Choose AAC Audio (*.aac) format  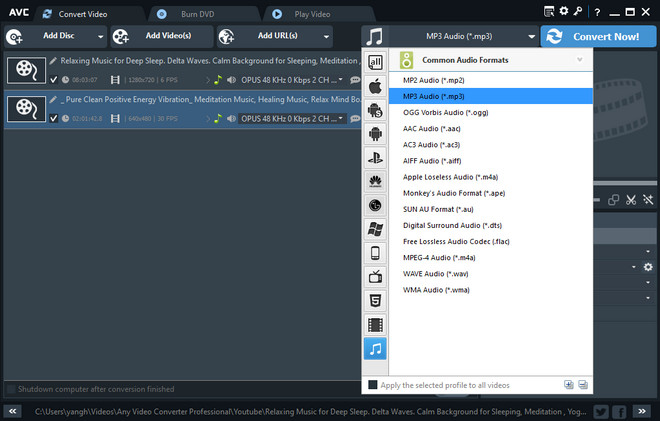point(490,128)
